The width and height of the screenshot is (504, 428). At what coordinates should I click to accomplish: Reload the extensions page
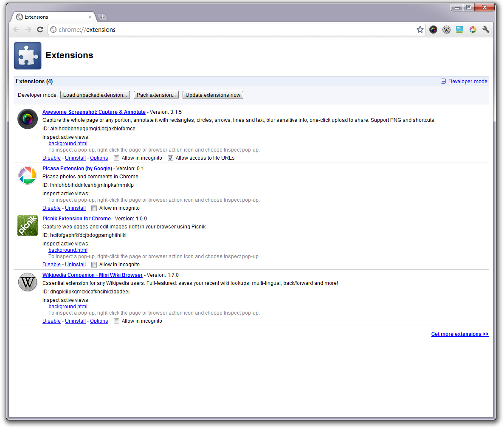[40, 29]
